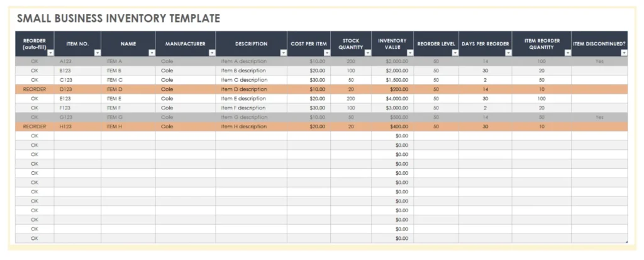This screenshot has width=644, height=260.
Task: Select the Small Business Inventory Template title
Action: pyautogui.click(x=119, y=18)
